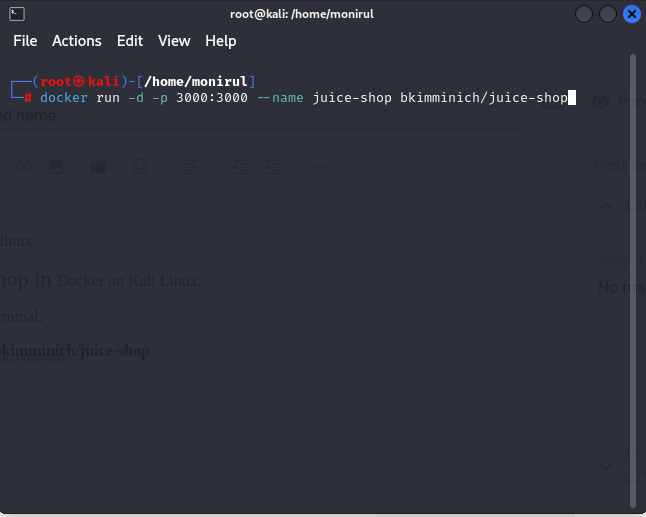Image resolution: width=646 pixels, height=517 pixels.
Task: Click the 'Separate' labels input field behind terminal
Action: (620, 260)
